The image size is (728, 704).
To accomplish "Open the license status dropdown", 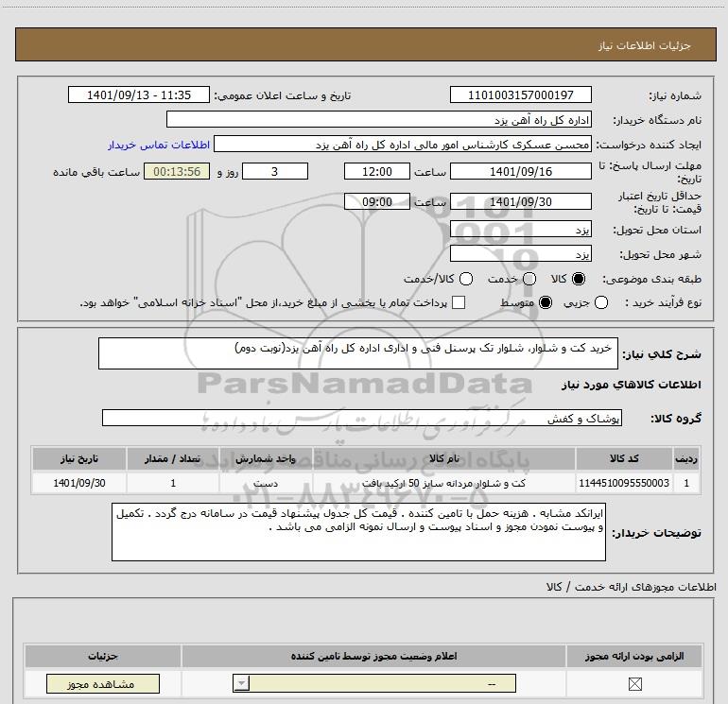I will pos(374,683).
